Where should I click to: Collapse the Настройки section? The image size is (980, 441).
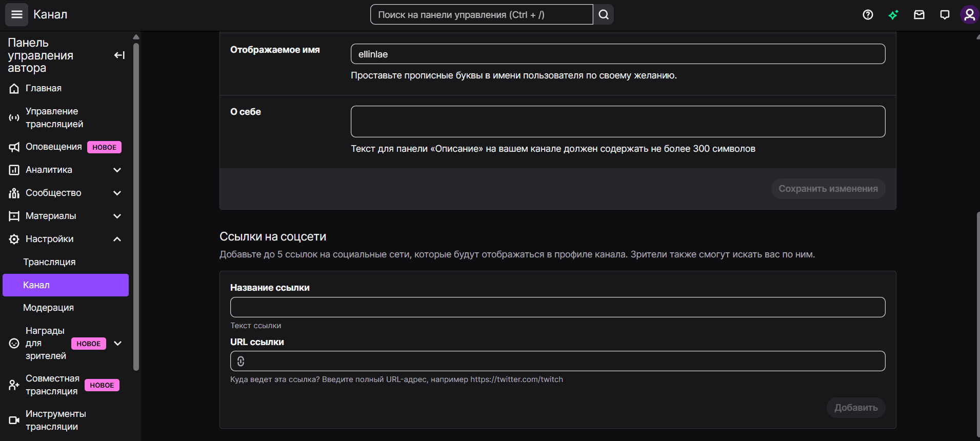[x=117, y=239]
